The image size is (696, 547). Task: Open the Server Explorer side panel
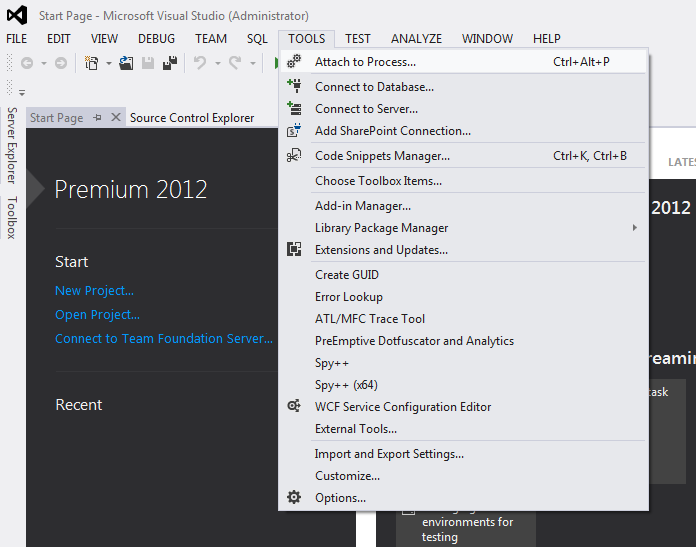click(12, 145)
